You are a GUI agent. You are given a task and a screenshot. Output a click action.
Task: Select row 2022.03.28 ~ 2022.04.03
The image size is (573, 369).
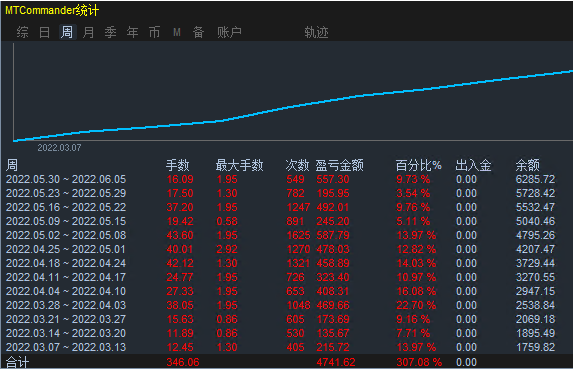click(281, 305)
